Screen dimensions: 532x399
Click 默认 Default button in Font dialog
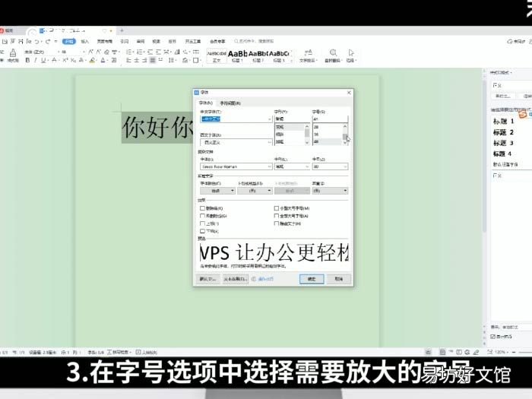[x=207, y=279]
